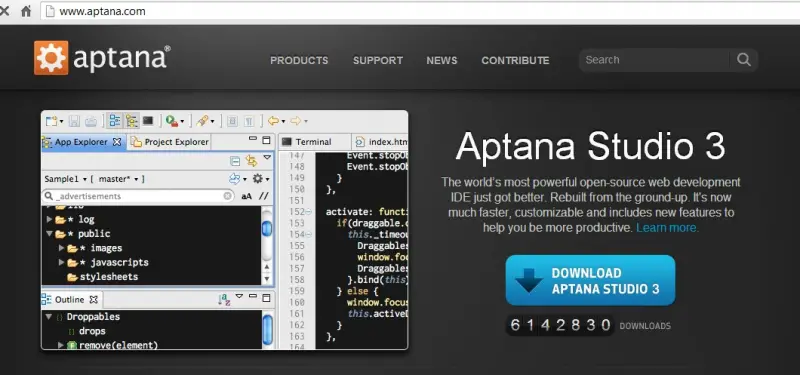The width and height of the screenshot is (800, 375).
Task: Click the page icon in address bar
Action: (49, 11)
